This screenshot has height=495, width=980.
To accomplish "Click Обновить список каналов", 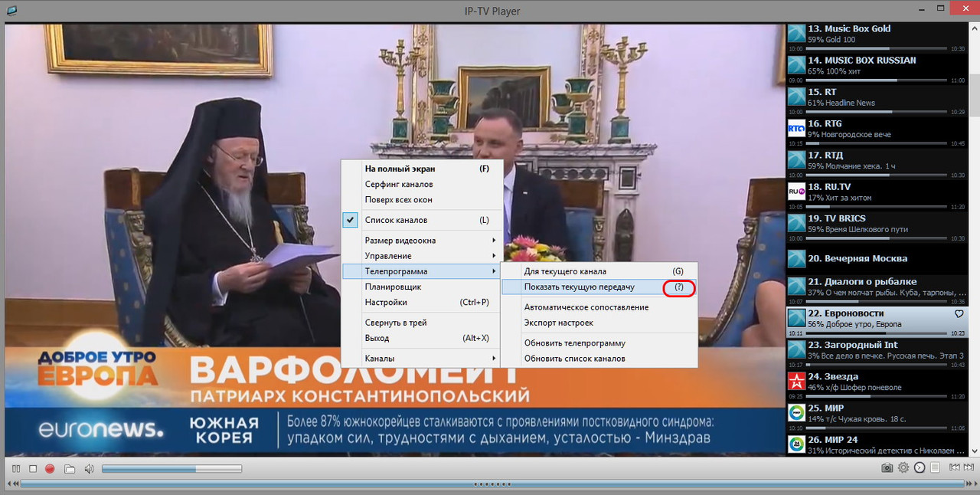I will 599,358.
